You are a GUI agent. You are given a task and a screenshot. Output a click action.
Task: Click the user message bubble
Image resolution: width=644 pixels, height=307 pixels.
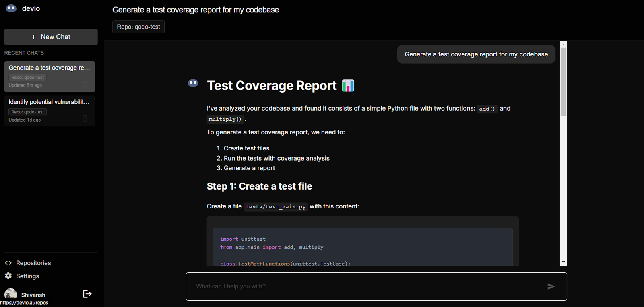click(x=476, y=54)
